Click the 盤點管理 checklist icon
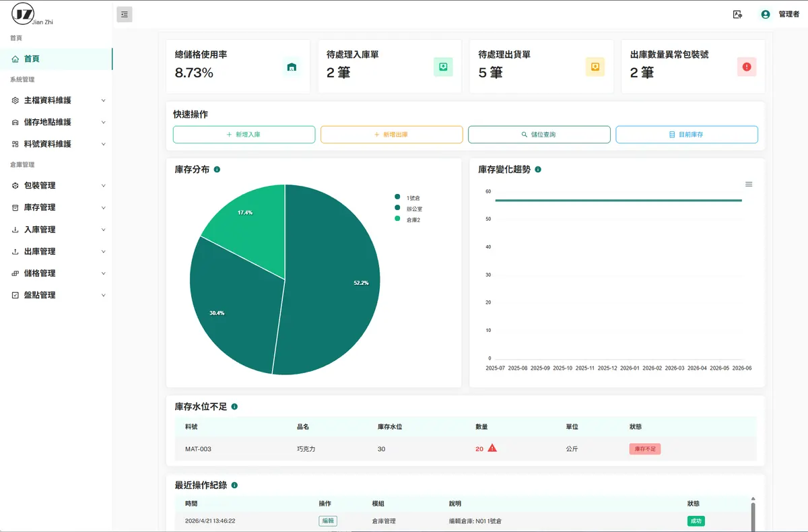The image size is (808, 532). (15, 295)
